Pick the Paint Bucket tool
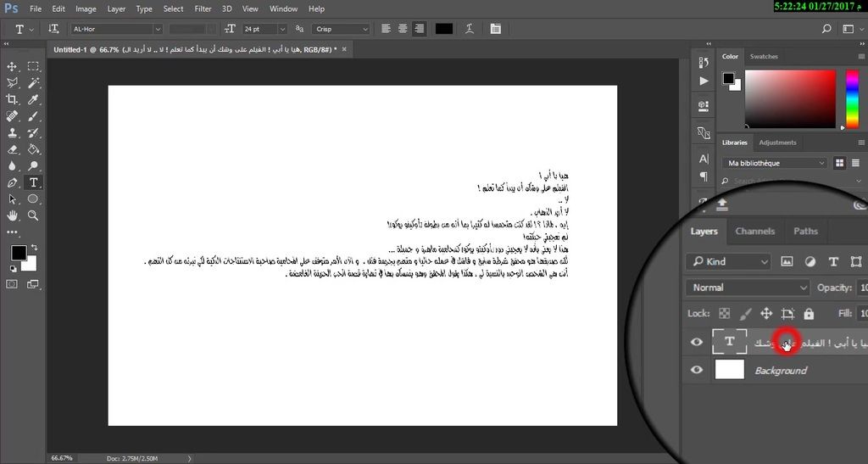This screenshot has height=464, width=868. pos(33,149)
